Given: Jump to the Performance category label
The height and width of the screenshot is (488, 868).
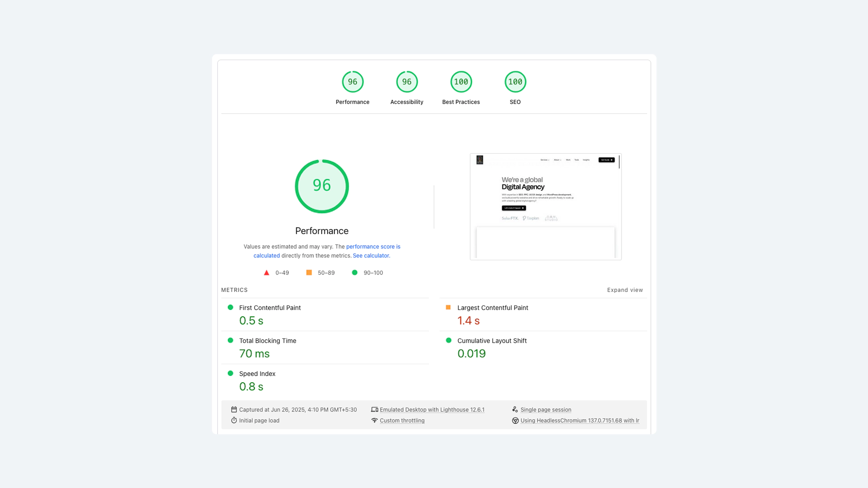Looking at the screenshot, I should pyautogui.click(x=353, y=102).
